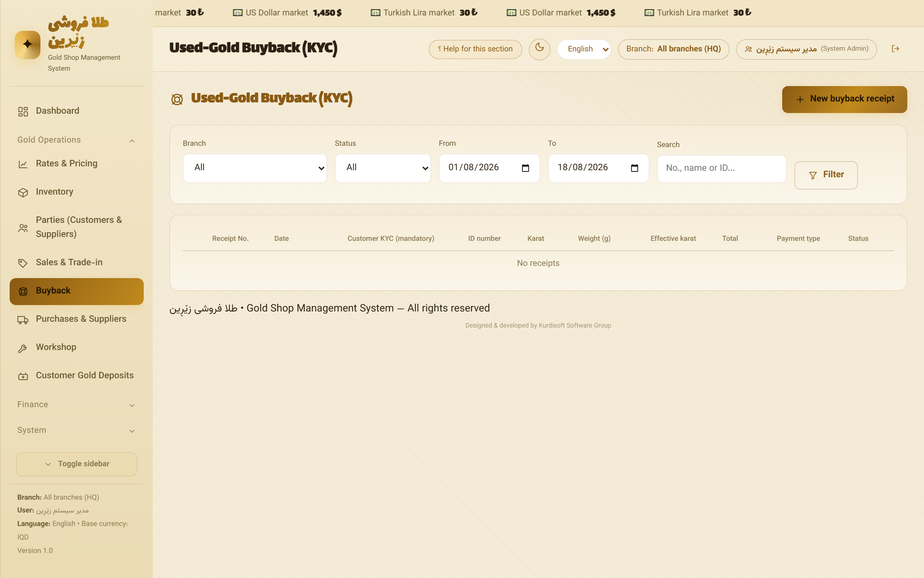The height and width of the screenshot is (578, 924).
Task: Click the Rates & Pricing chart icon
Action: coord(23,164)
